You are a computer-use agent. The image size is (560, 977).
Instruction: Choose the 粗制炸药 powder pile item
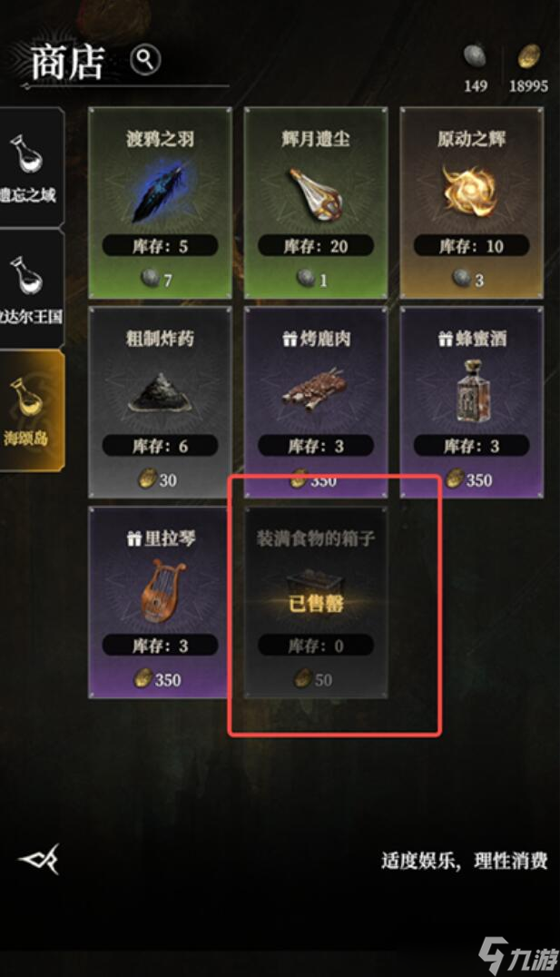tap(160, 393)
